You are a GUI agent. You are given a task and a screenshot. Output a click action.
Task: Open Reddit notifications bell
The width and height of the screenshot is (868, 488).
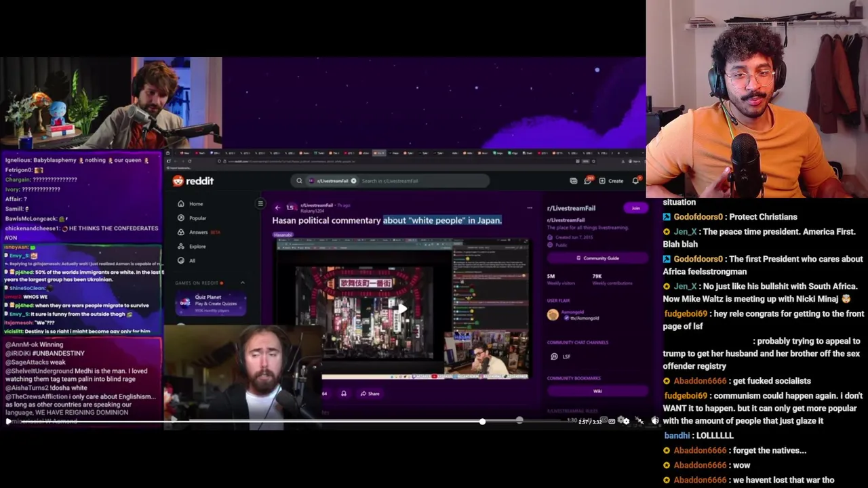[x=635, y=181]
